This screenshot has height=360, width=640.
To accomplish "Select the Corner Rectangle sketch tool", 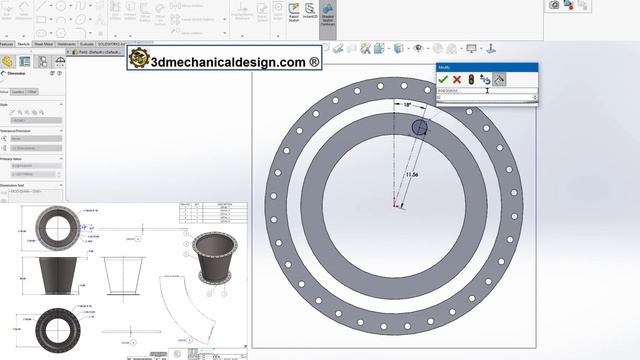I will tap(41, 19).
